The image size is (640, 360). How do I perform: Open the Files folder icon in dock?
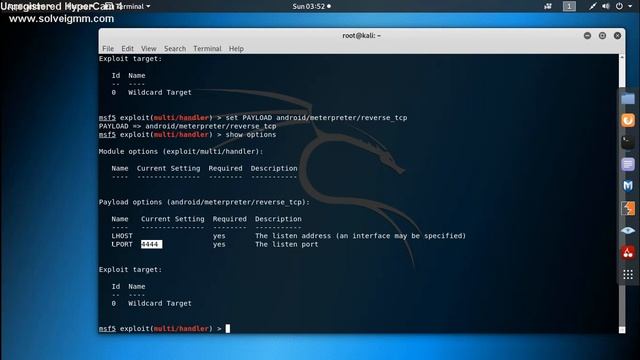click(x=628, y=99)
